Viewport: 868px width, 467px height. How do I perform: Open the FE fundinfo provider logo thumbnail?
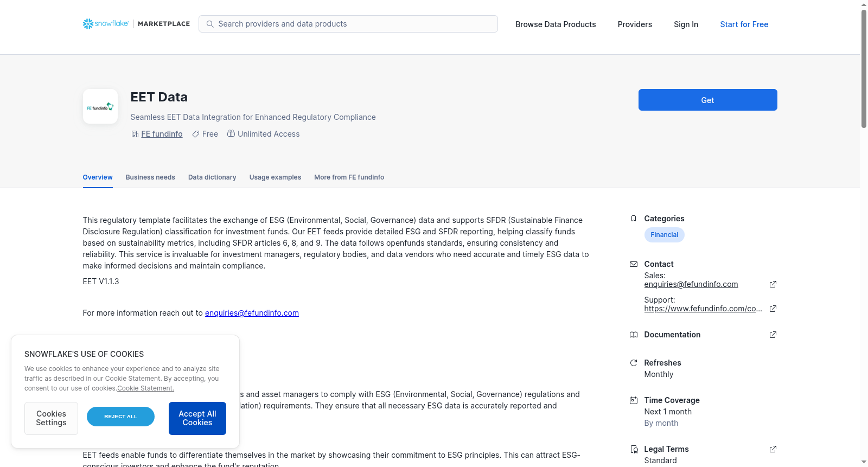[100, 106]
